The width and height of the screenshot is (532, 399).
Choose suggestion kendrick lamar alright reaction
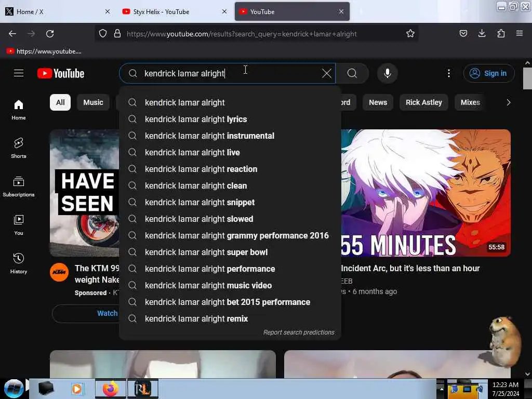pos(230,169)
